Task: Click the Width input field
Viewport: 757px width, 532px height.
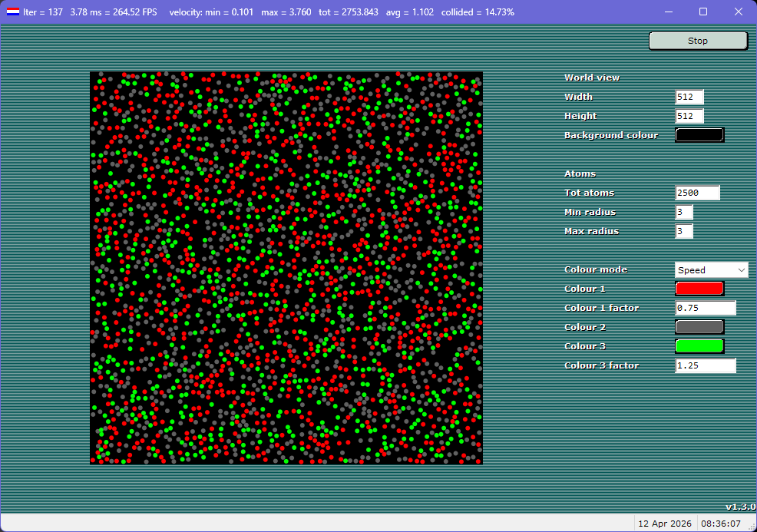Action: [689, 97]
